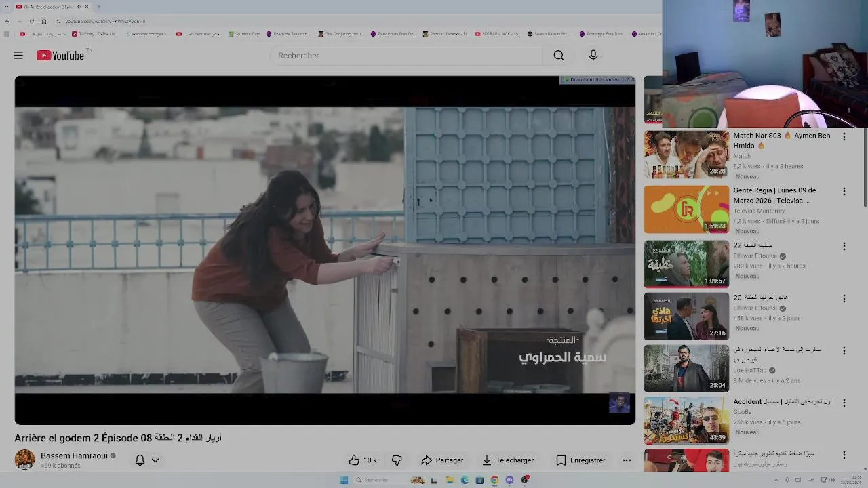Open Joe HaTTab channel name
The image size is (868, 488).
pyautogui.click(x=749, y=371)
